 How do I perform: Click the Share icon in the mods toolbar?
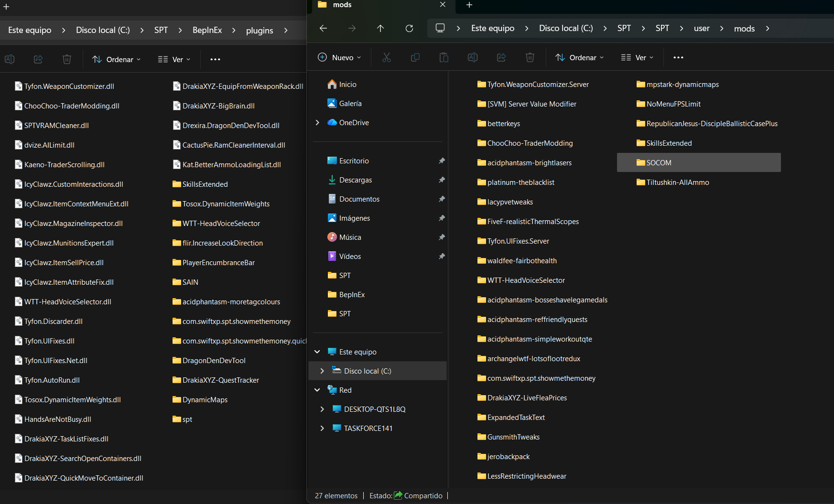[x=501, y=57]
